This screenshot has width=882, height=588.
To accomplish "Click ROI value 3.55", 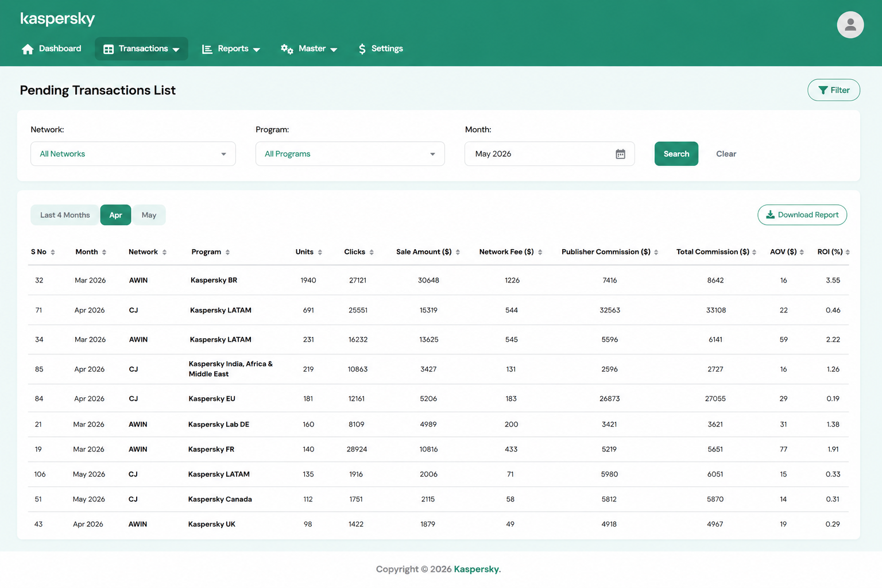I will click(833, 280).
